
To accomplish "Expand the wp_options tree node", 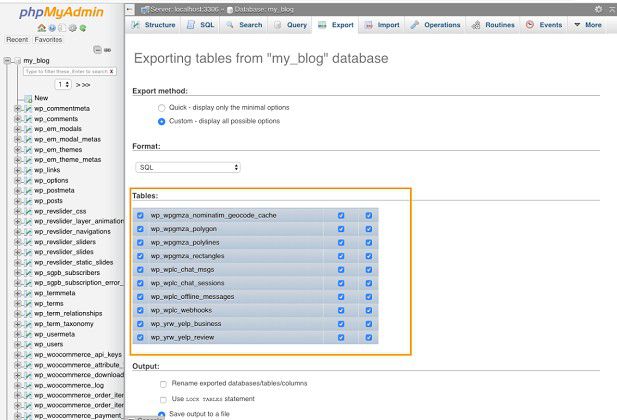I will [x=17, y=181].
